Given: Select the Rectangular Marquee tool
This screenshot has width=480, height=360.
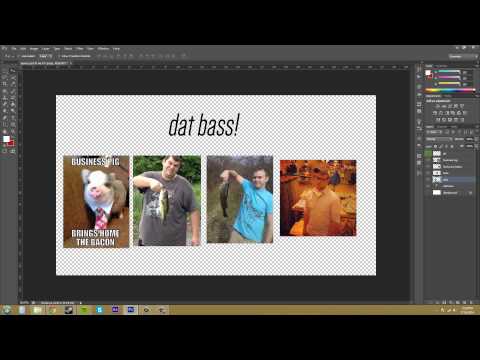Looking at the screenshot, I should point(4,70).
